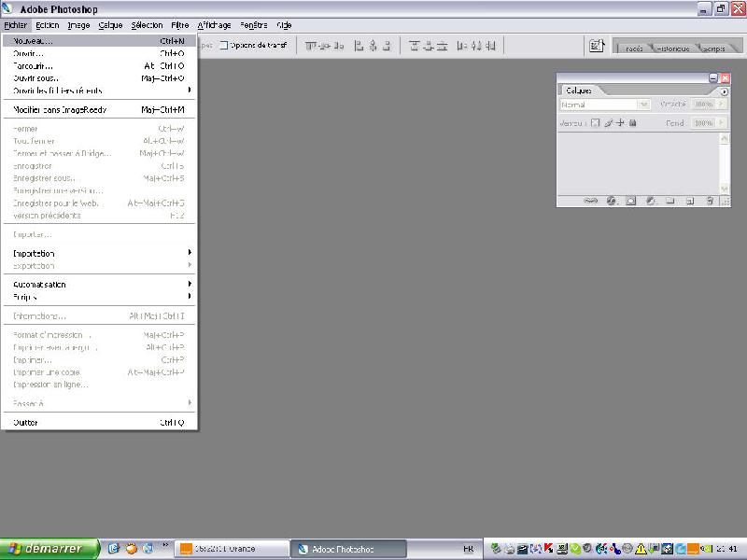The height and width of the screenshot is (560, 747).
Task: Expand the Importation submenu
Action: [x=99, y=253]
